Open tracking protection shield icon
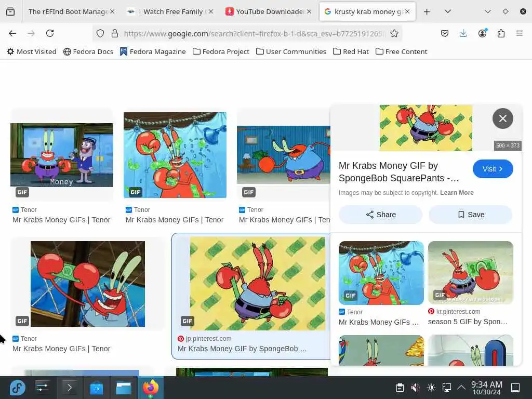The width and height of the screenshot is (532, 399). 100,33
